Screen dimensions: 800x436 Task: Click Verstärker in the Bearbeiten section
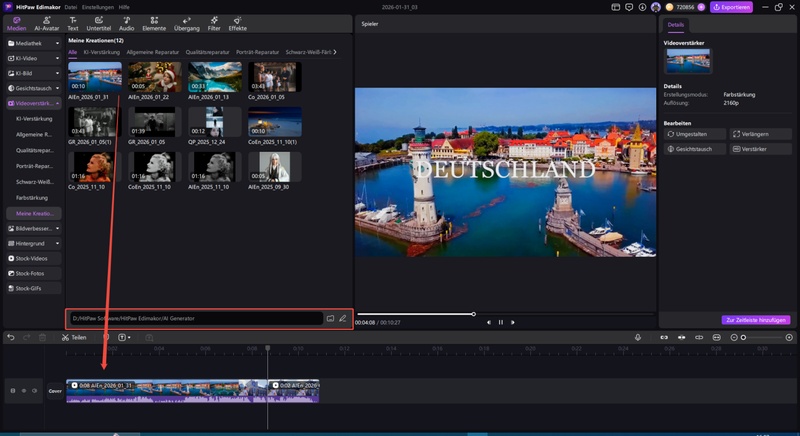pyautogui.click(x=760, y=149)
